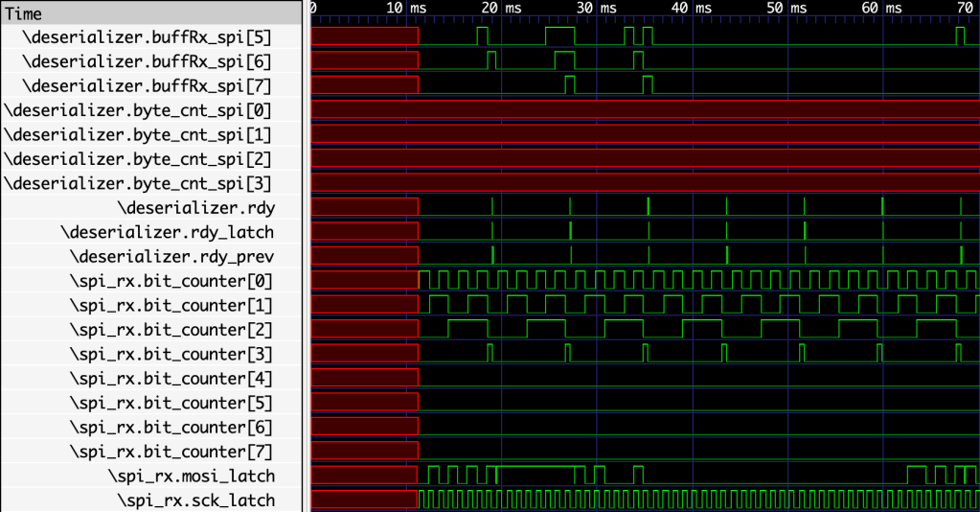The width and height of the screenshot is (980, 512).
Task: Select the \spi_rx.sck_latch signal
Action: tap(195, 500)
